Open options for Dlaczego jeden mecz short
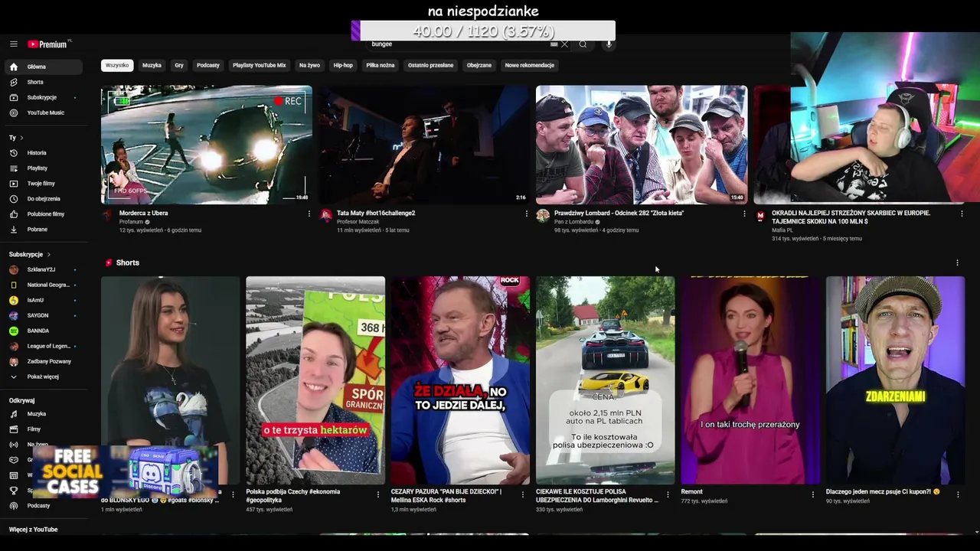 (x=958, y=494)
